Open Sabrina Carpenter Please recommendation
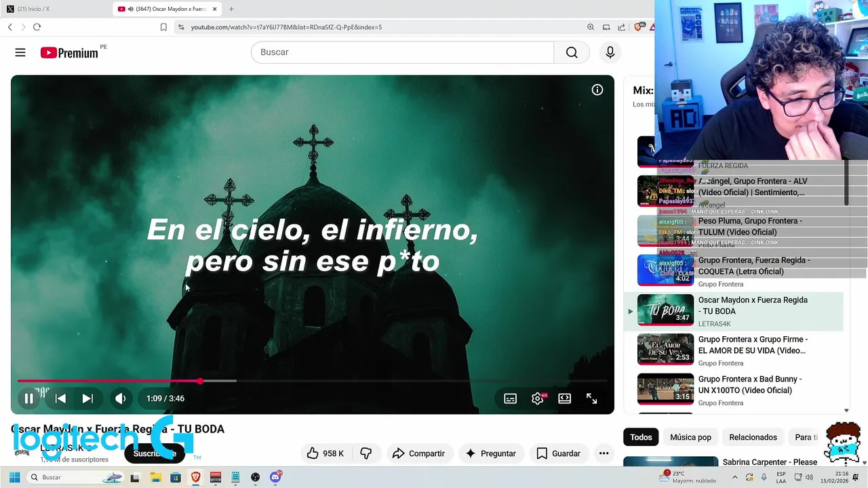The image size is (868, 488). pyautogui.click(x=770, y=462)
